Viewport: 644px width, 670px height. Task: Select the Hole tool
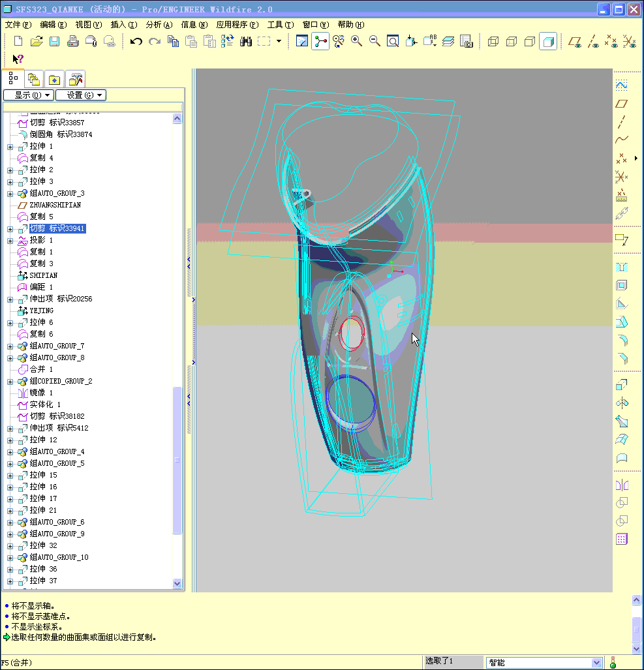pos(622,267)
